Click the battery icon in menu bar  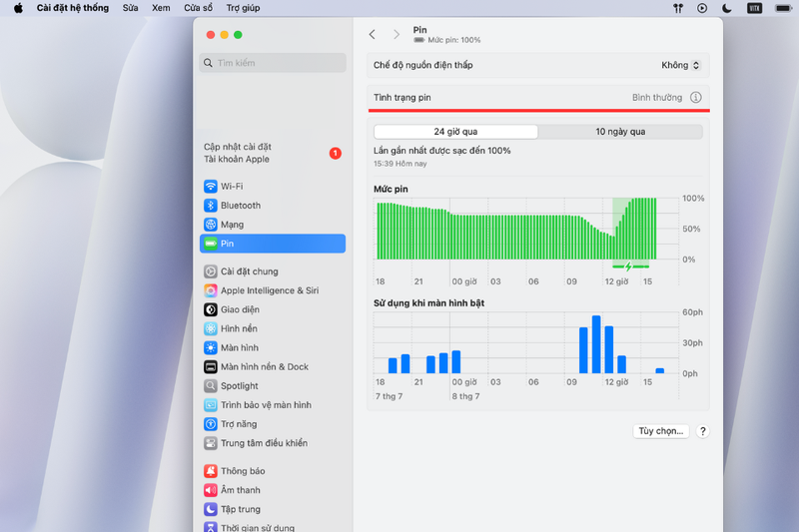[x=783, y=8]
